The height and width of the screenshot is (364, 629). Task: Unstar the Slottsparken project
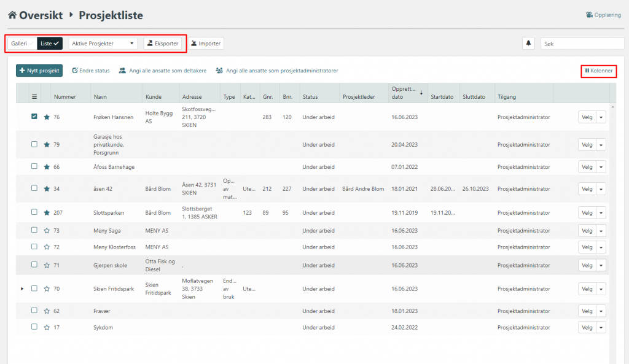pos(47,212)
